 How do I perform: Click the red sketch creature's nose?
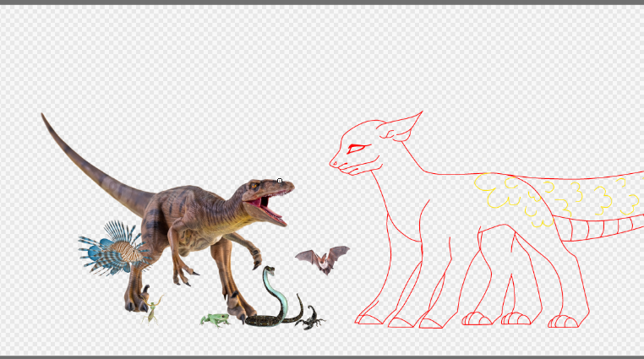(333, 163)
